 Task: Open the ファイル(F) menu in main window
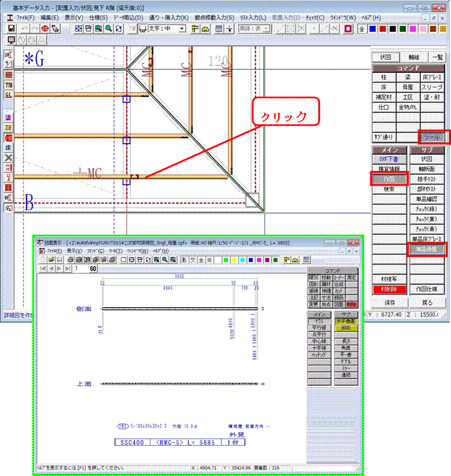tap(25, 17)
